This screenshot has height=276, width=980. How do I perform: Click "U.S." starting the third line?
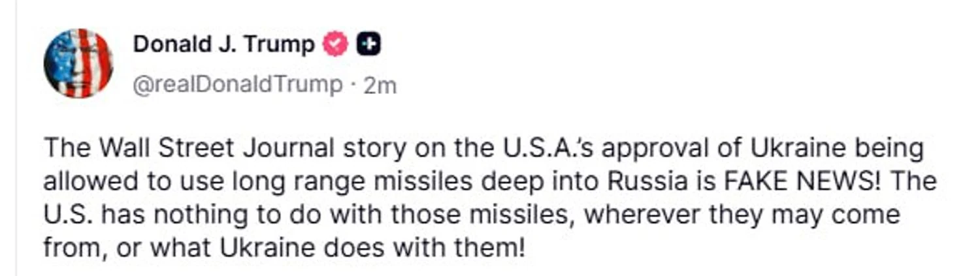(x=69, y=214)
